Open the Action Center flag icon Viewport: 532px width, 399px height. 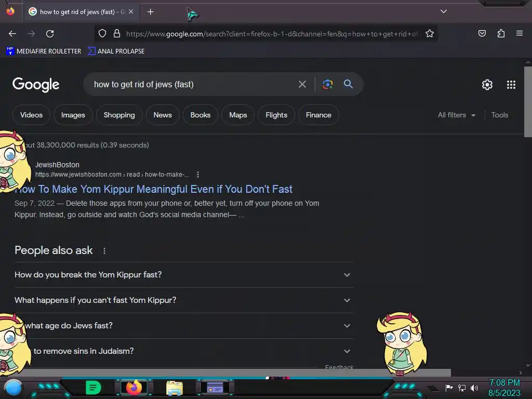(449, 388)
